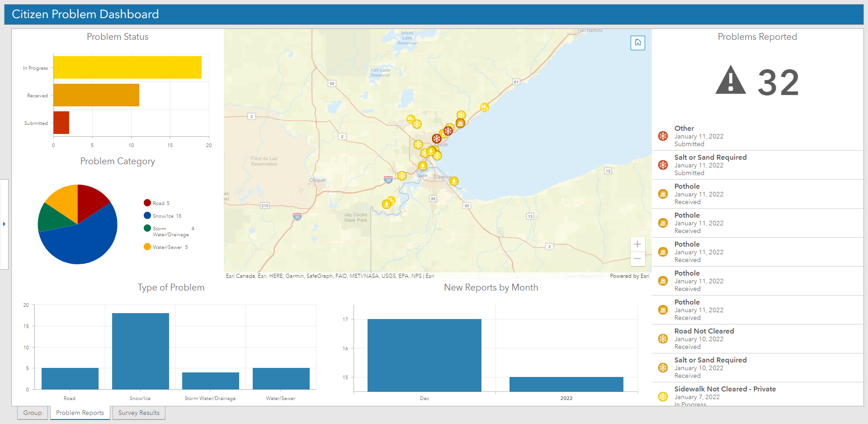Click the red snowflake icon for Other report

pos(663,136)
